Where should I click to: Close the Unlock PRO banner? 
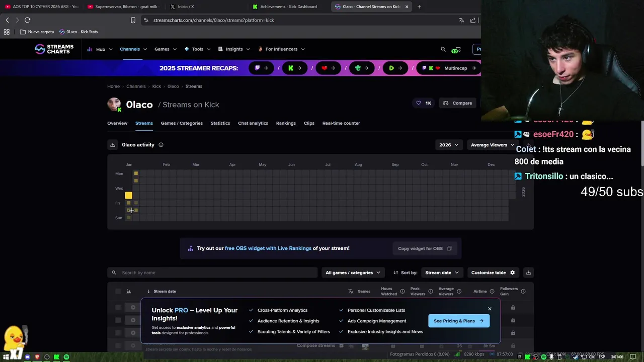490,309
